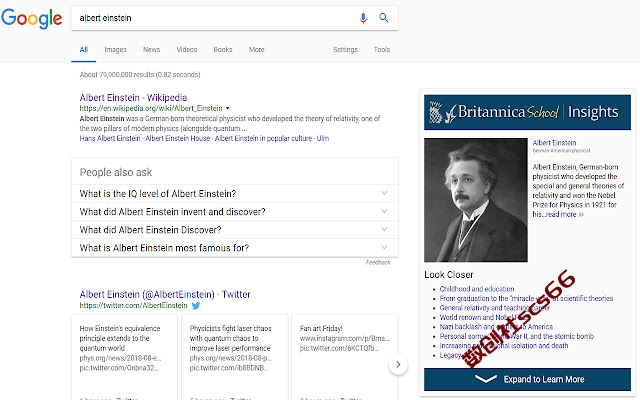The height and width of the screenshot is (400, 640).
Task: Open the Fan art Friday tweet
Action: [x=344, y=357]
